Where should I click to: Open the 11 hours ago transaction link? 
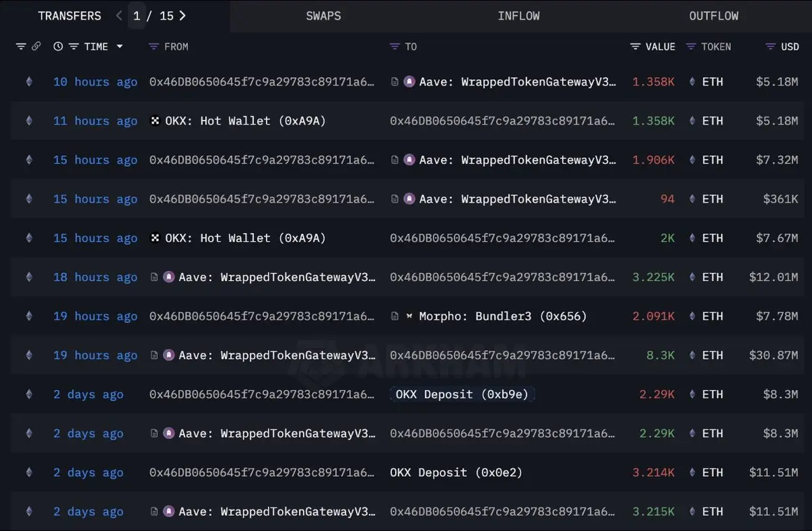(95, 121)
